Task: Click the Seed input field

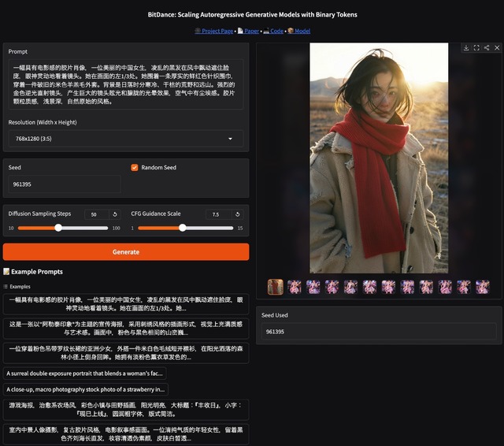Action: (x=64, y=184)
